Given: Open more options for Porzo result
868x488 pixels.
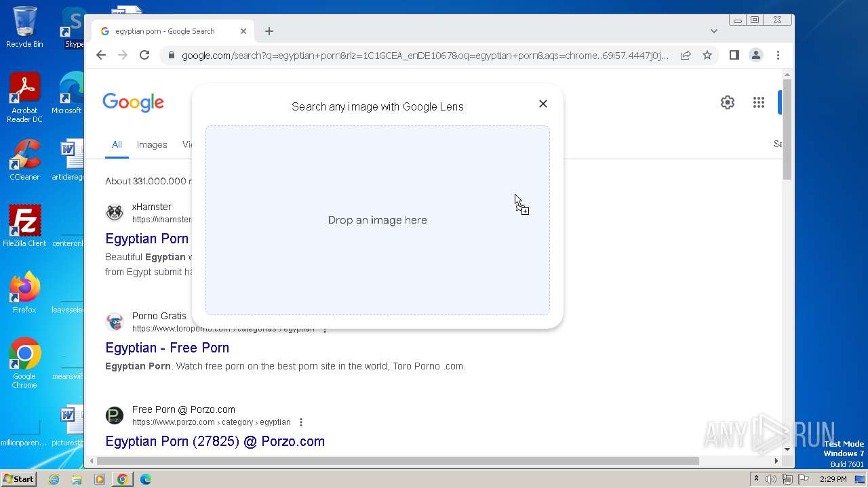Looking at the screenshot, I should (x=301, y=422).
